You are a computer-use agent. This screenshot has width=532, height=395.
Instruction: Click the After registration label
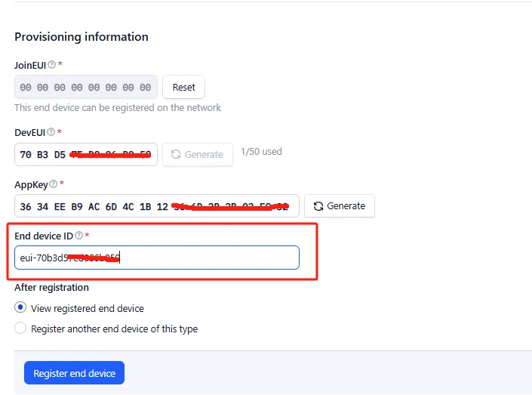pyautogui.click(x=51, y=288)
